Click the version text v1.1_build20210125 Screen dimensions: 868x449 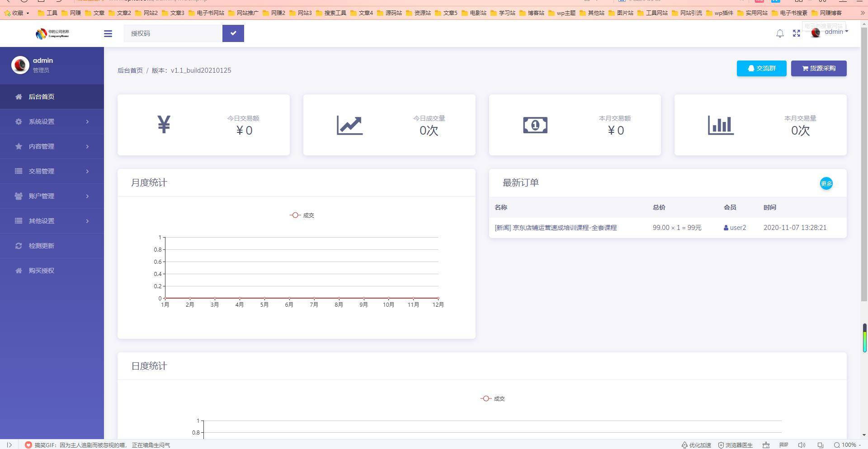[201, 70]
